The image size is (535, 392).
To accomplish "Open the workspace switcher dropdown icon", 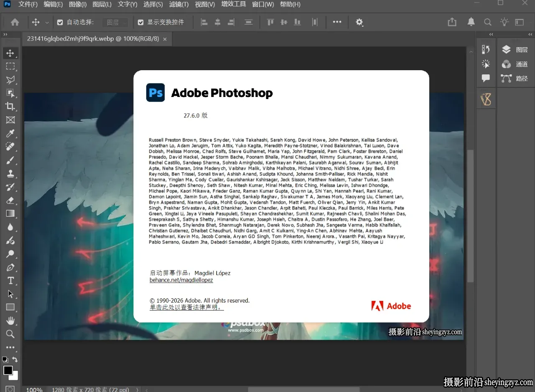I will tap(520, 22).
